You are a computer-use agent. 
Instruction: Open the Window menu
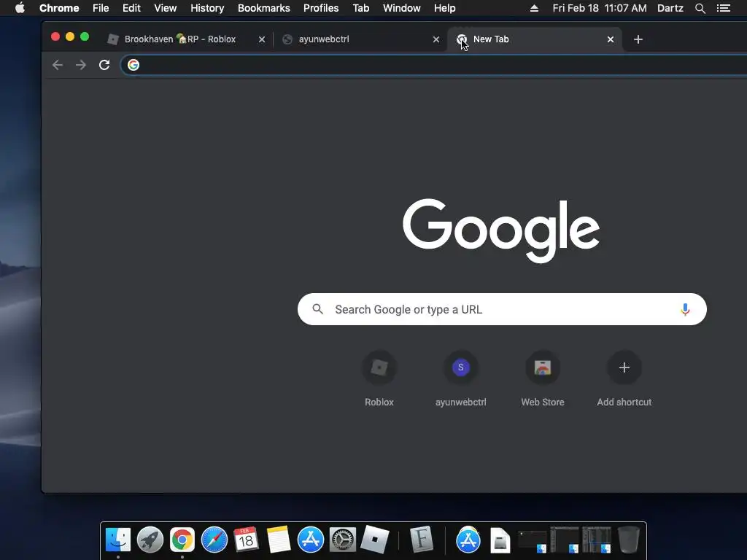(x=402, y=8)
